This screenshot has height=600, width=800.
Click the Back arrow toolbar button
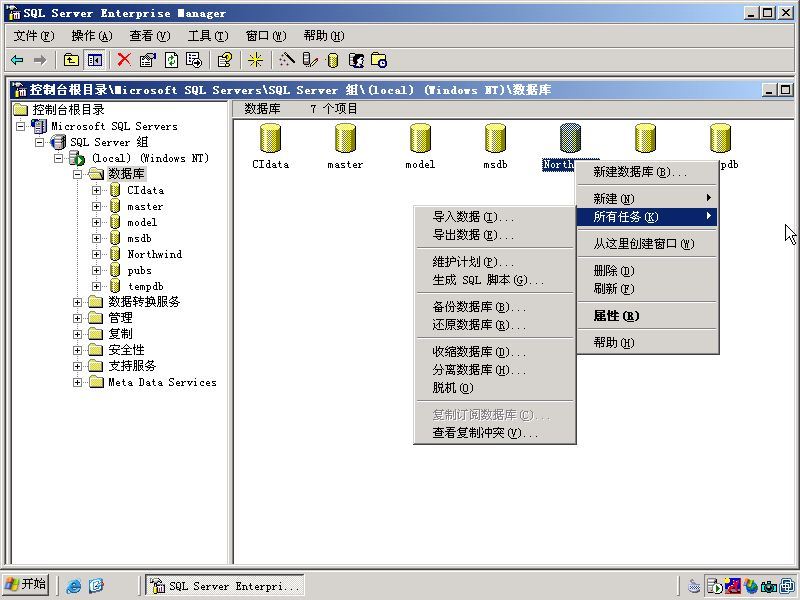pos(17,60)
